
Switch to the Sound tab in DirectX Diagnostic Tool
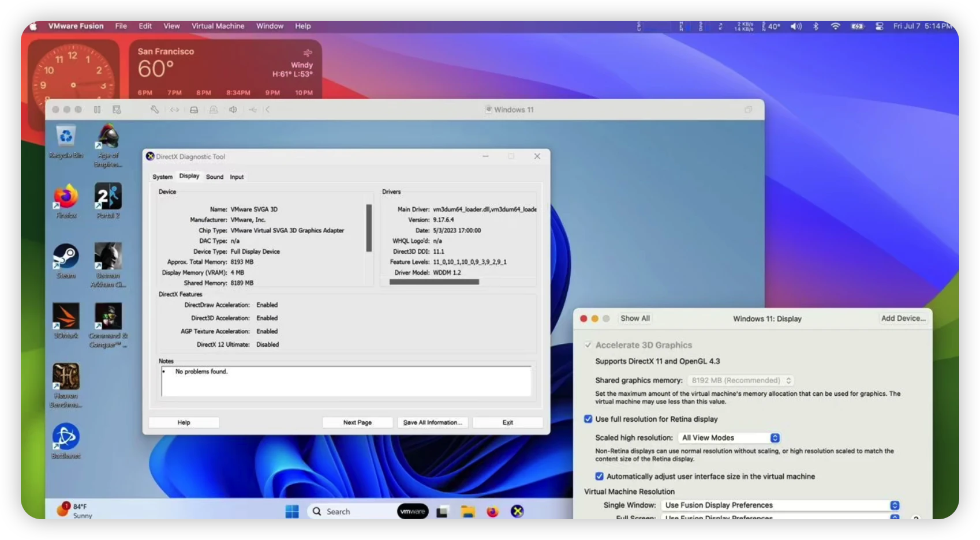(x=215, y=177)
